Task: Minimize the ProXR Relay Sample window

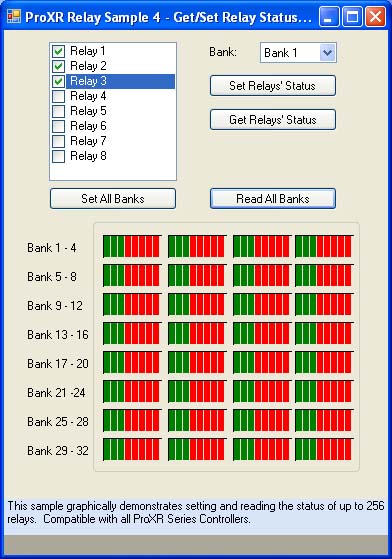Action: click(x=329, y=16)
